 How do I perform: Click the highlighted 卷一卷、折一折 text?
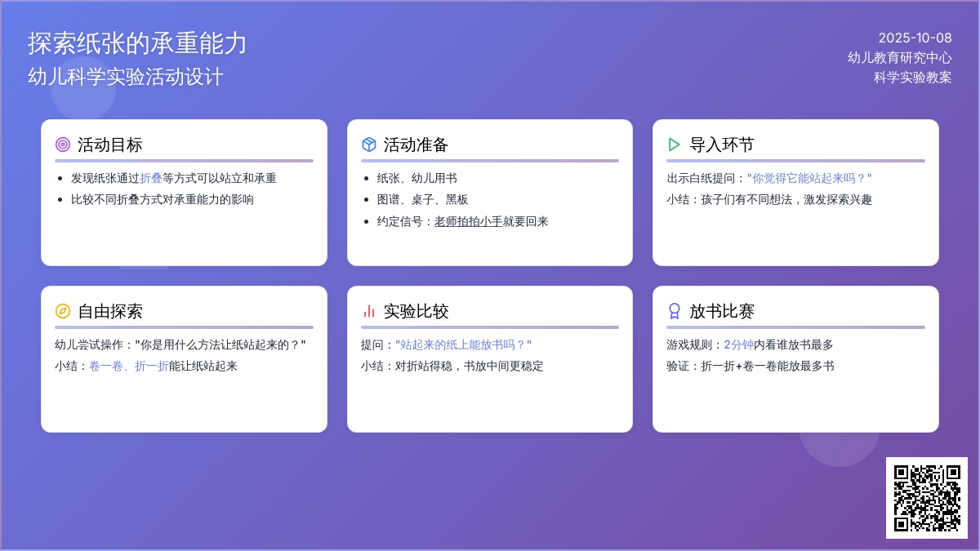coord(129,366)
